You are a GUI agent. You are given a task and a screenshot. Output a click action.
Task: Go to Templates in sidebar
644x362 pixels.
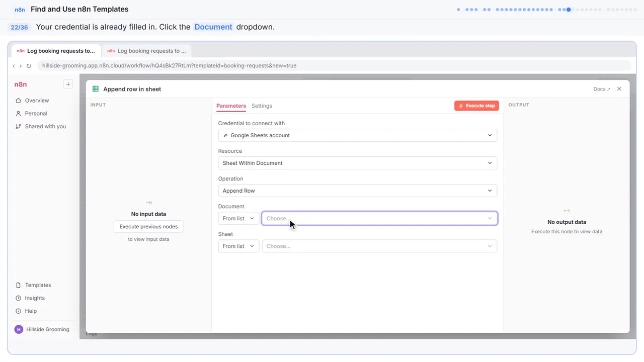pos(33,285)
